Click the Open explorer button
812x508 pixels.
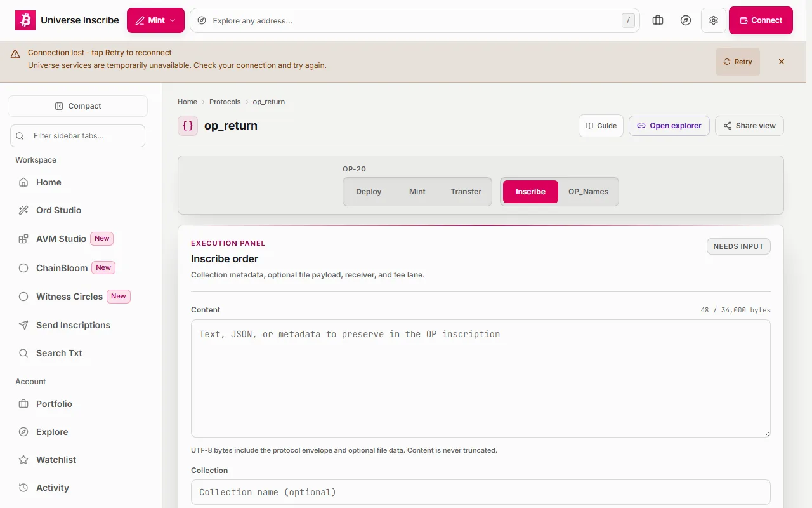[x=669, y=126]
